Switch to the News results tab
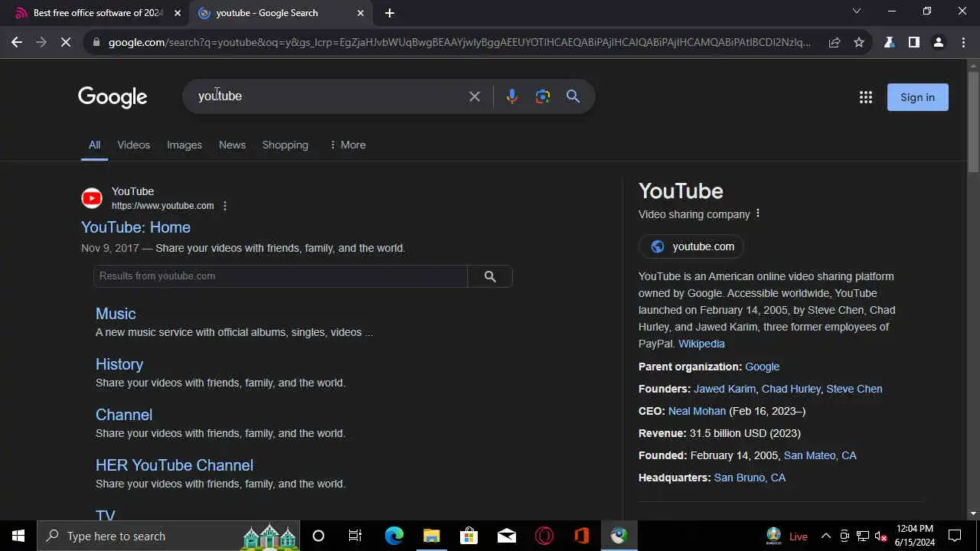Image resolution: width=980 pixels, height=551 pixels. tap(232, 145)
